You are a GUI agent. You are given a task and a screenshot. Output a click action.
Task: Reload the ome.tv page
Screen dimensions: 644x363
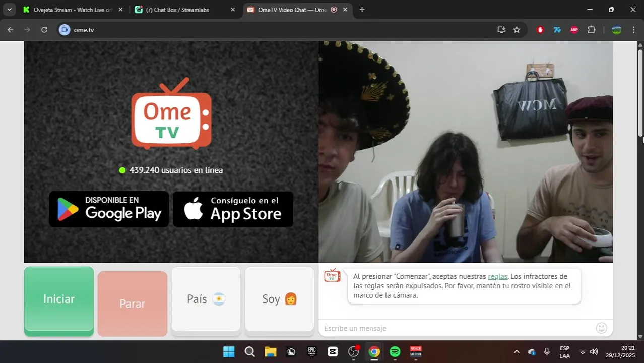click(44, 30)
